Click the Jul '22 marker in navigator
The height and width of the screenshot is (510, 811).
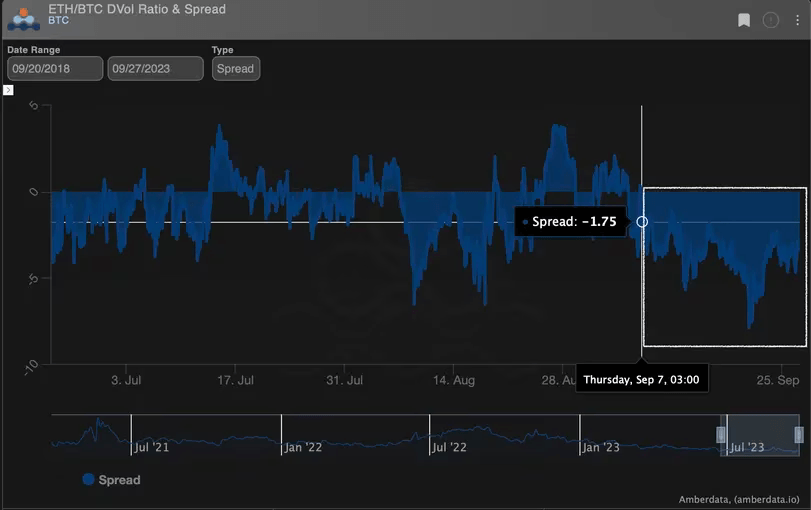[x=449, y=447]
